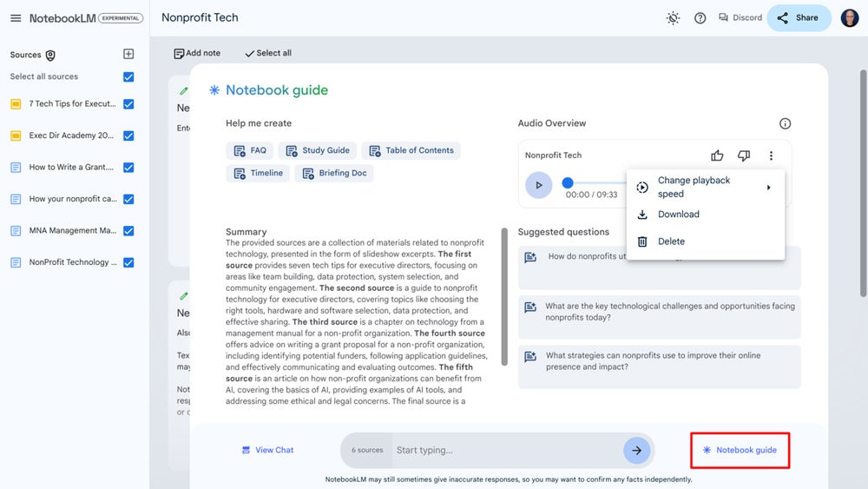
Task: Toggle the dark mode brightness icon
Action: click(673, 17)
